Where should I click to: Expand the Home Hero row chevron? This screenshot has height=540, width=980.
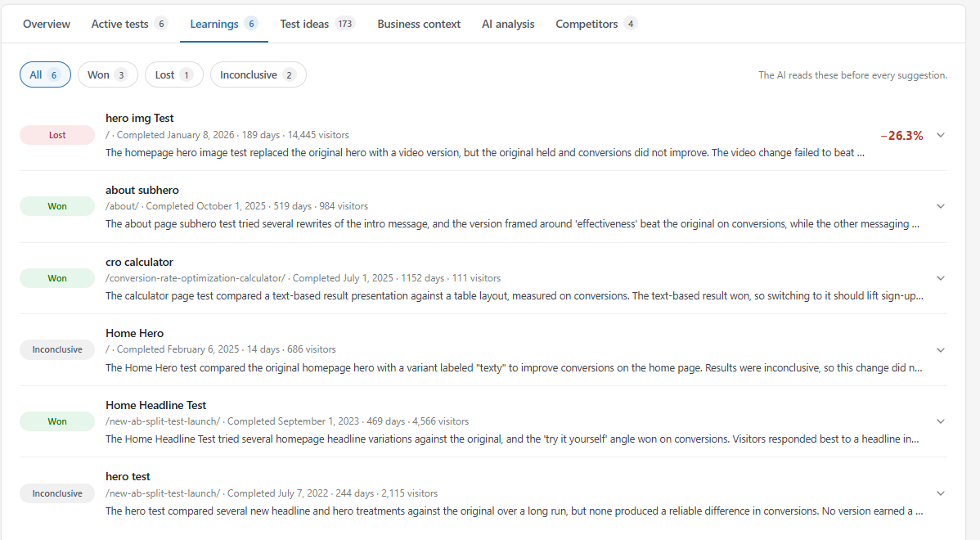click(x=941, y=350)
